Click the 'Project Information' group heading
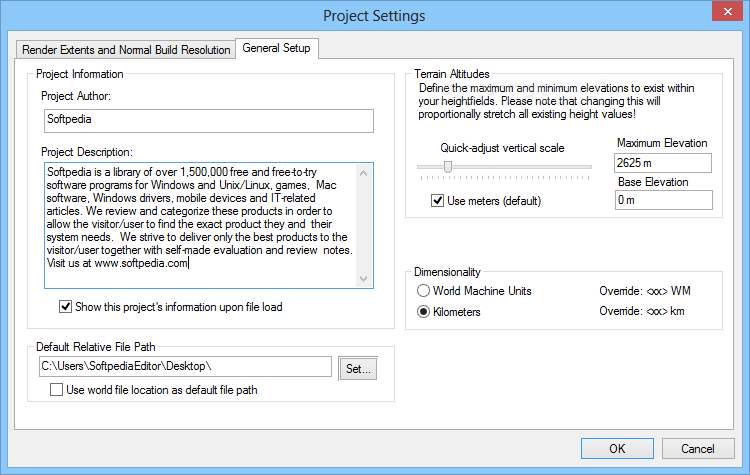Viewport: 750px width, 475px height. pos(80,74)
